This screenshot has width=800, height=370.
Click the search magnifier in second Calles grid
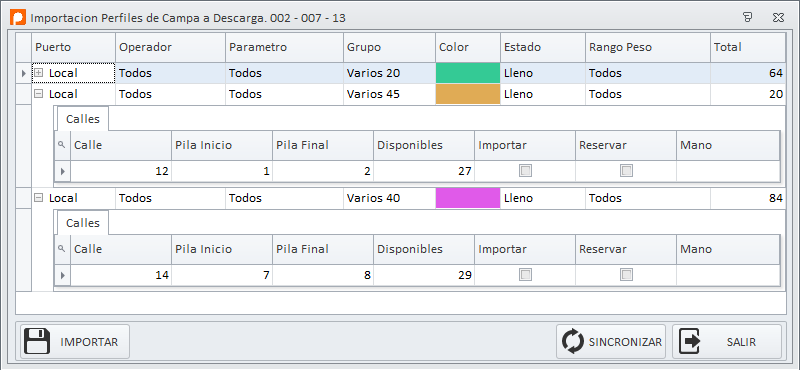[x=62, y=249]
